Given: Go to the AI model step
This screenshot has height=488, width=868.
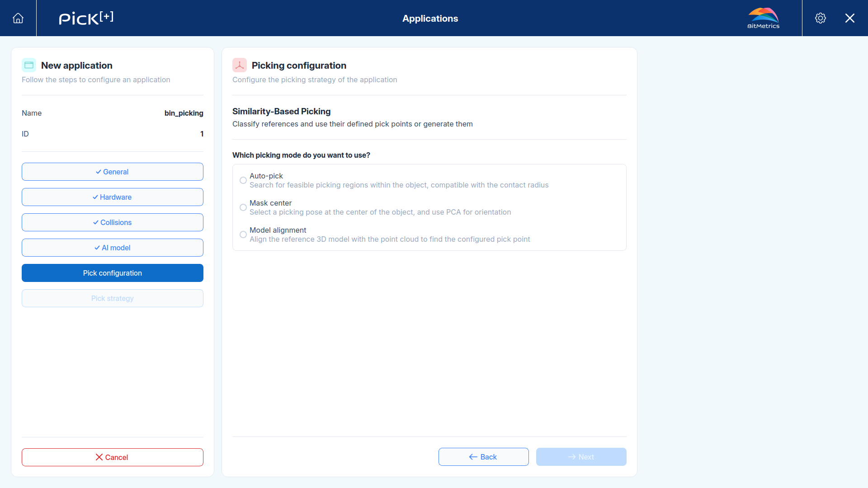Looking at the screenshot, I should tap(113, 248).
